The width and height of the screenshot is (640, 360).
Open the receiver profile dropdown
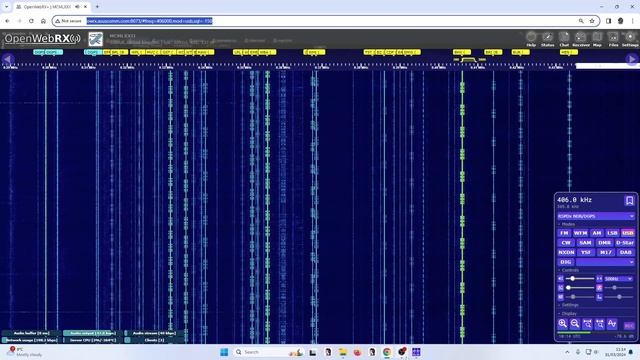pos(596,216)
